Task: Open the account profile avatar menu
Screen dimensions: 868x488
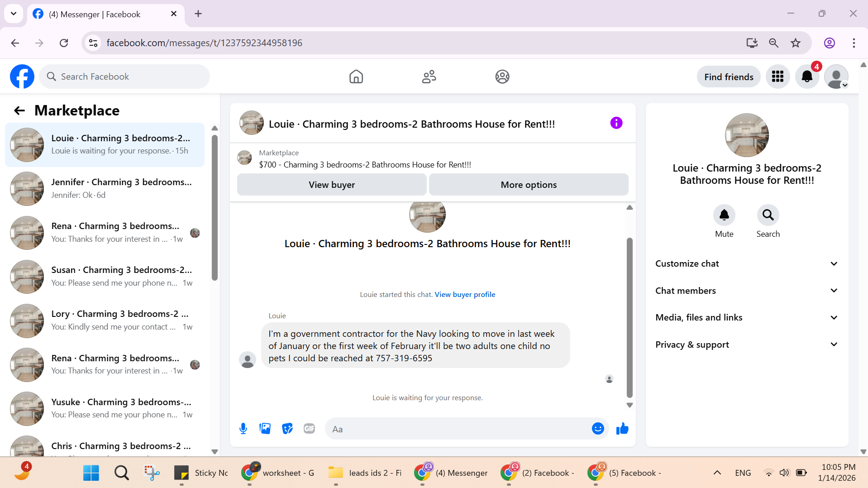Action: pyautogui.click(x=836, y=77)
